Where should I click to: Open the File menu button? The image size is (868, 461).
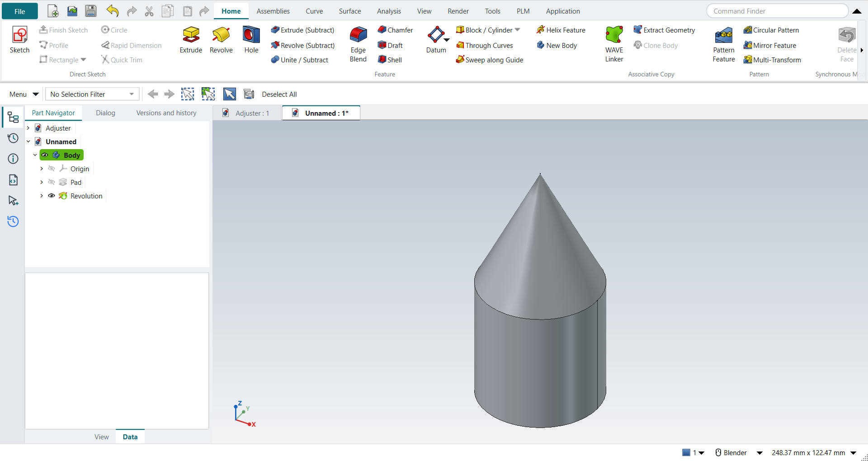point(19,11)
